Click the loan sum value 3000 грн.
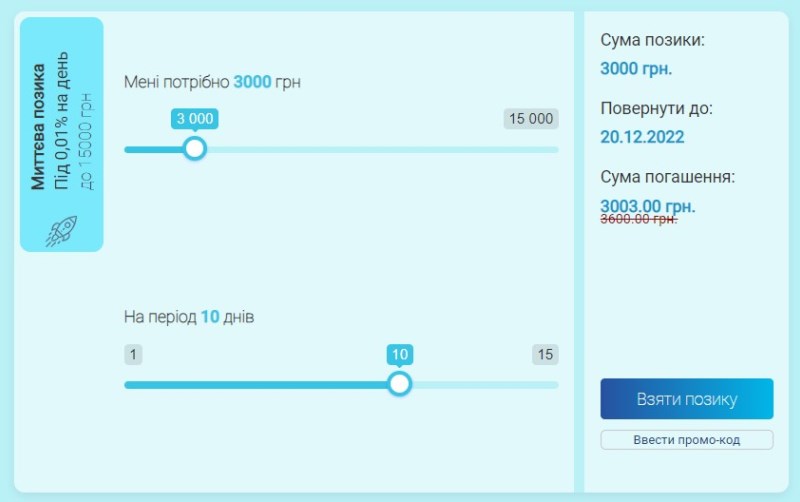The height and width of the screenshot is (502, 800). 636,69
